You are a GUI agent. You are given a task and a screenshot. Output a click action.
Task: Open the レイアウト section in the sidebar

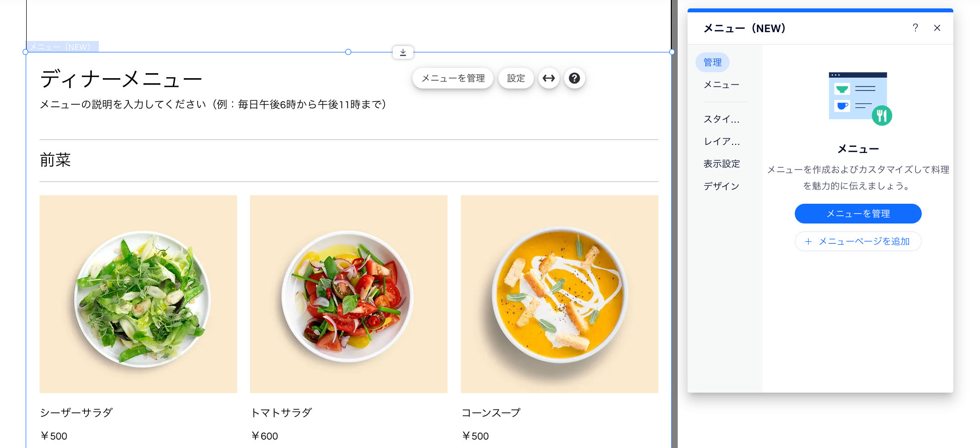pyautogui.click(x=722, y=141)
